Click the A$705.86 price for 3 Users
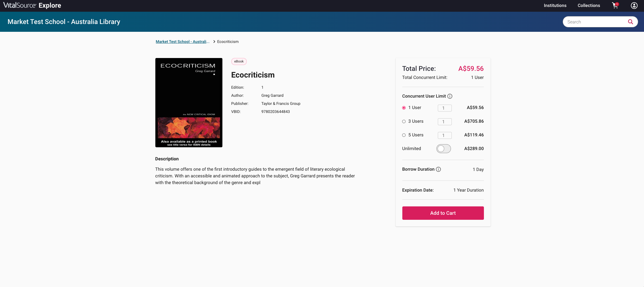Image resolution: width=644 pixels, height=287 pixels. coord(474,121)
